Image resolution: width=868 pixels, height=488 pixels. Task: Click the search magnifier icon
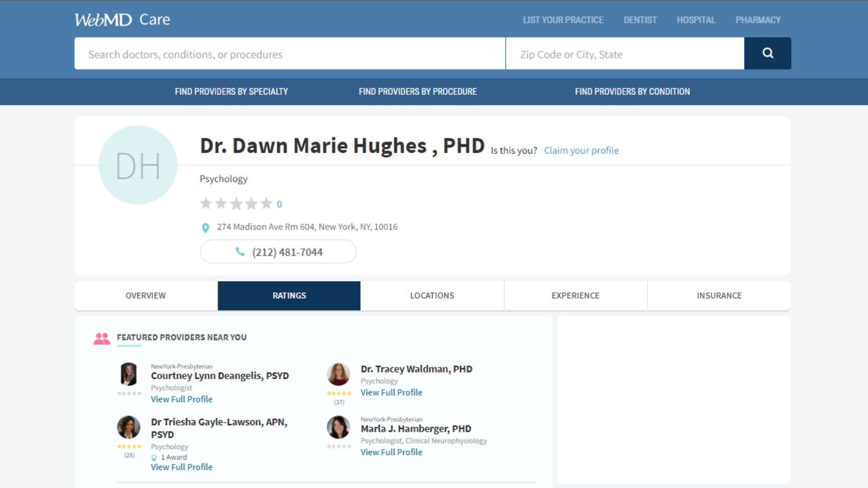click(x=767, y=53)
